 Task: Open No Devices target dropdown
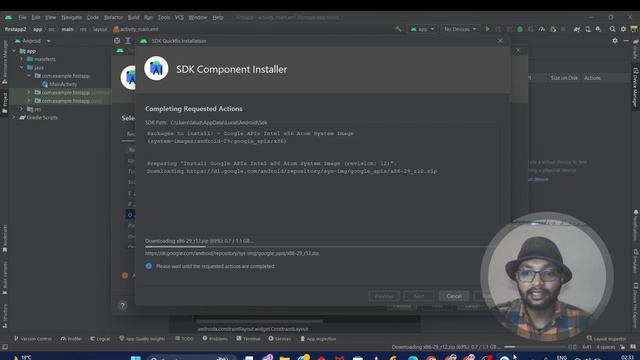point(460,29)
